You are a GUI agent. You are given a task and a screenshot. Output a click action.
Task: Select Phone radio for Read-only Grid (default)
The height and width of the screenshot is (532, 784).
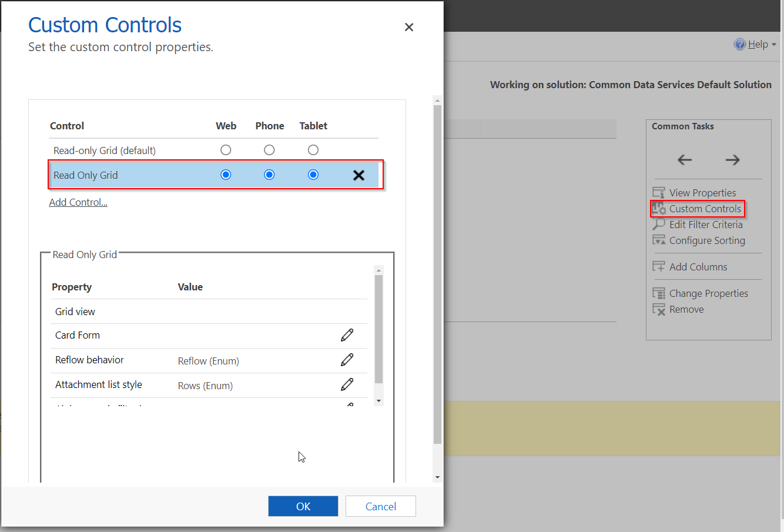pyautogui.click(x=269, y=150)
